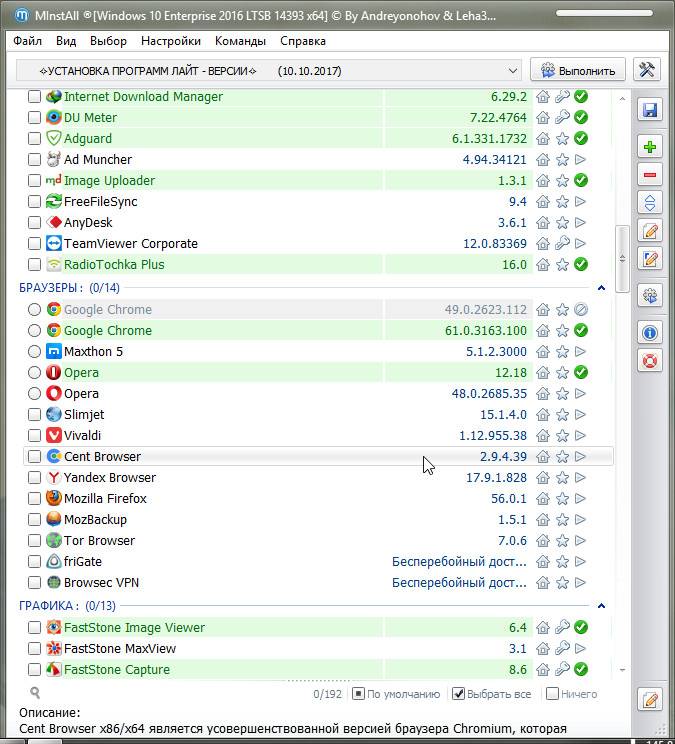Click key icon in TeamViewer Corporate row
Image resolution: width=675 pixels, height=744 pixels.
tap(562, 243)
